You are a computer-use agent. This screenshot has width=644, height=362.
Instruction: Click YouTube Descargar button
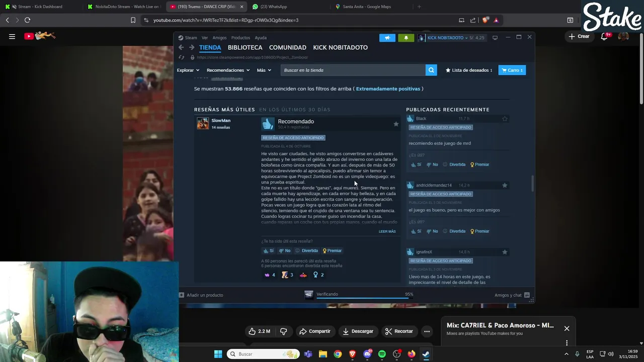pyautogui.click(x=358, y=331)
